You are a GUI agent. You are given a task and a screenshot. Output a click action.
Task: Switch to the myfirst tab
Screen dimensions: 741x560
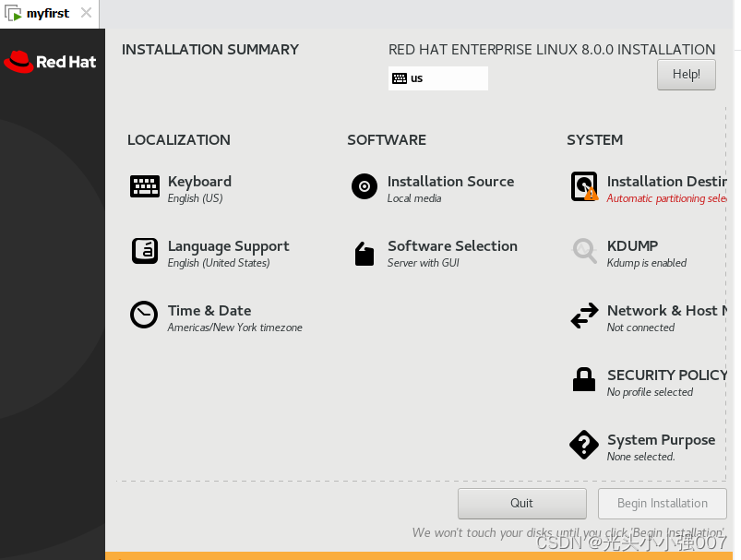pos(48,13)
